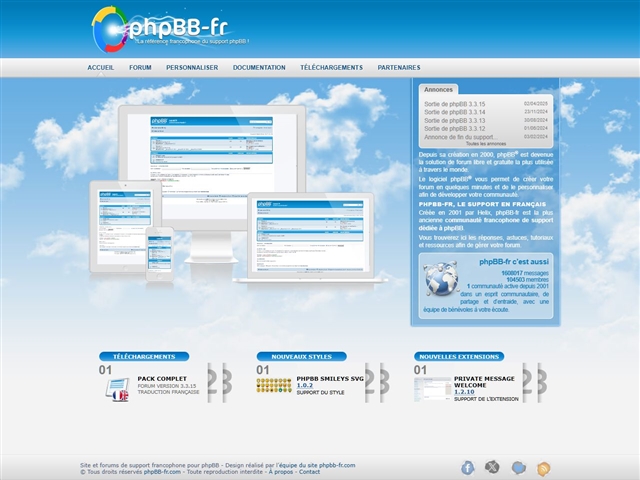Screen dimensions: 640x480
Task: Click Toutes les annonces link
Action: (486, 144)
